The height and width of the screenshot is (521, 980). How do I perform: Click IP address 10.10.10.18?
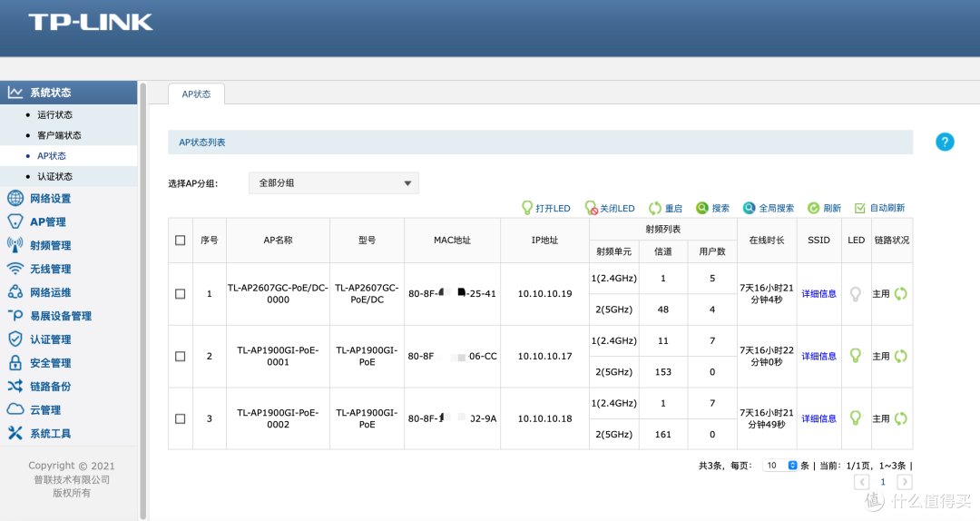[544, 418]
